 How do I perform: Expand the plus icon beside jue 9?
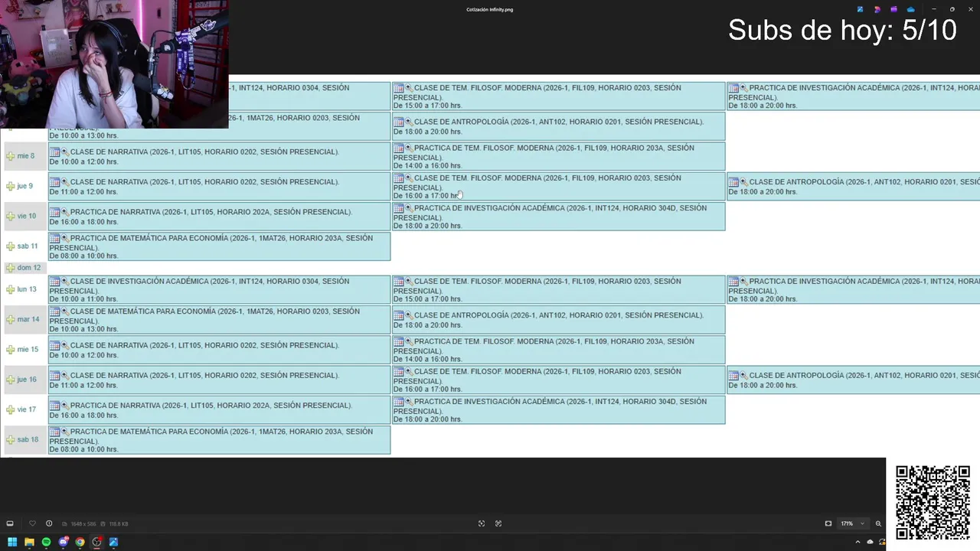click(11, 186)
